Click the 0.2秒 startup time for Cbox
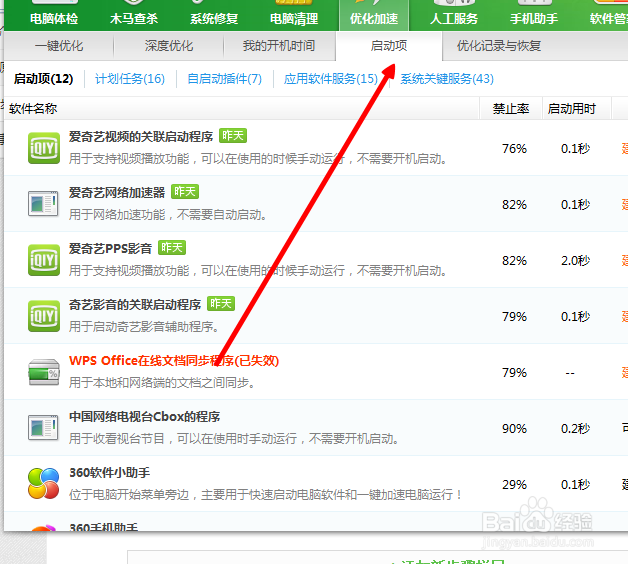 pos(576,429)
